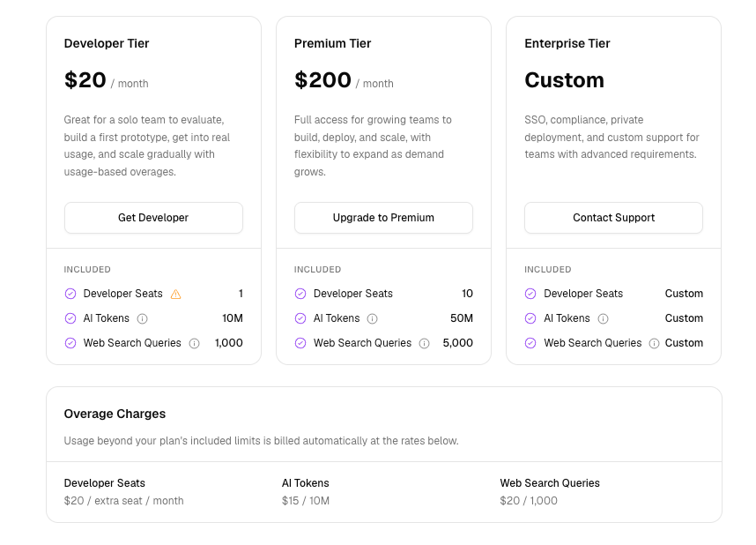Image resolution: width=756 pixels, height=545 pixels.
Task: Click checkmark icon for AI Tokens in Developer Tier
Action: click(70, 318)
